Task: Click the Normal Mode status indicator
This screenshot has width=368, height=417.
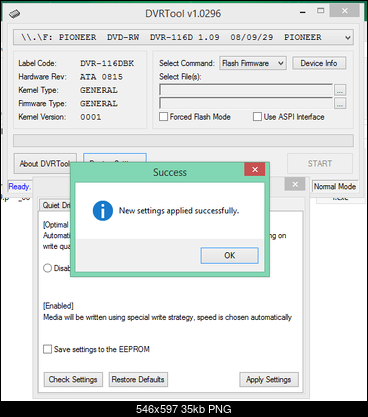Action: [x=335, y=186]
